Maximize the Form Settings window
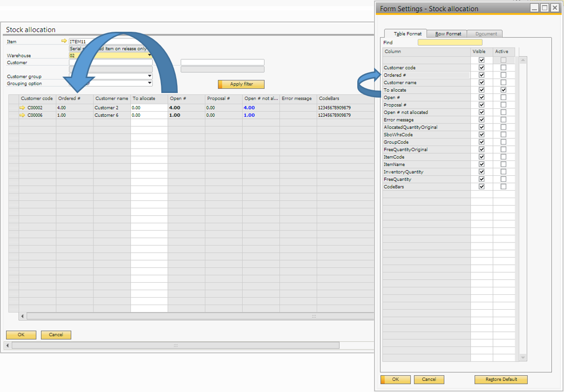Viewport: 564px width, 392px height. click(544, 8)
